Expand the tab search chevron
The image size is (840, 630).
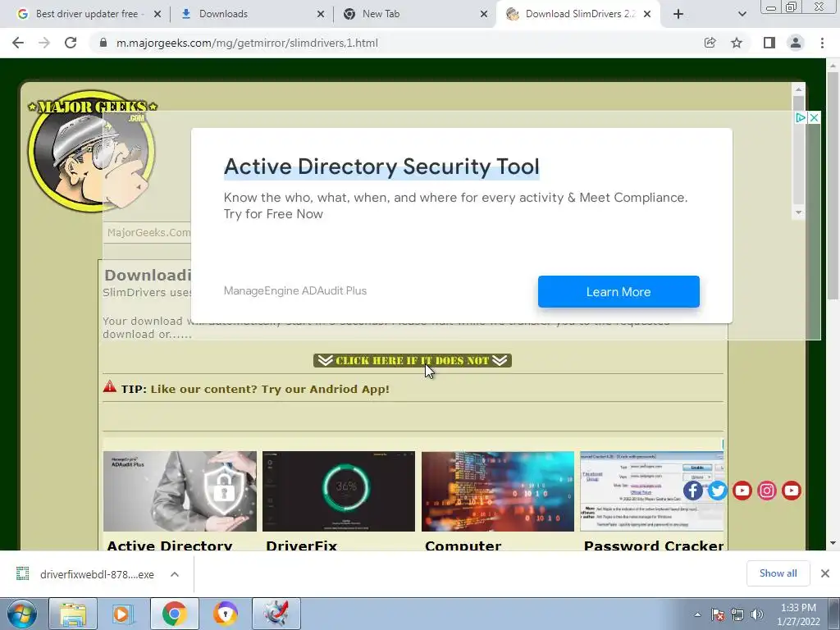(742, 14)
